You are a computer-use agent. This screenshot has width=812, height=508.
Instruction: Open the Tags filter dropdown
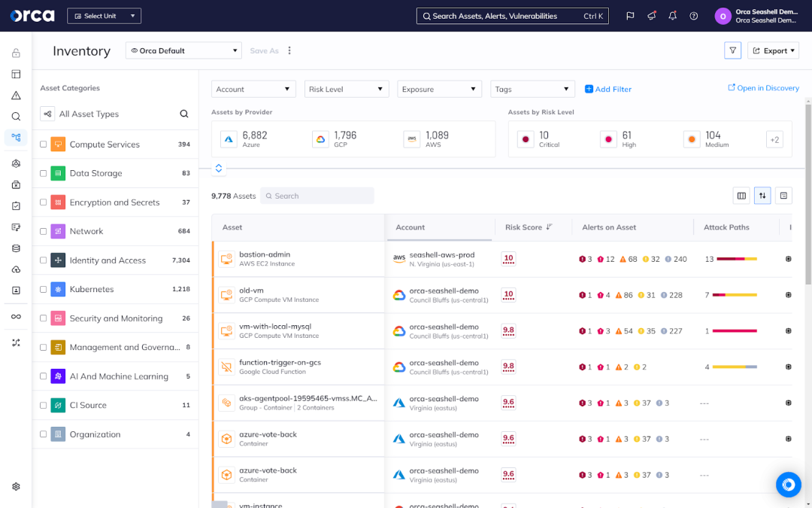[x=532, y=89]
